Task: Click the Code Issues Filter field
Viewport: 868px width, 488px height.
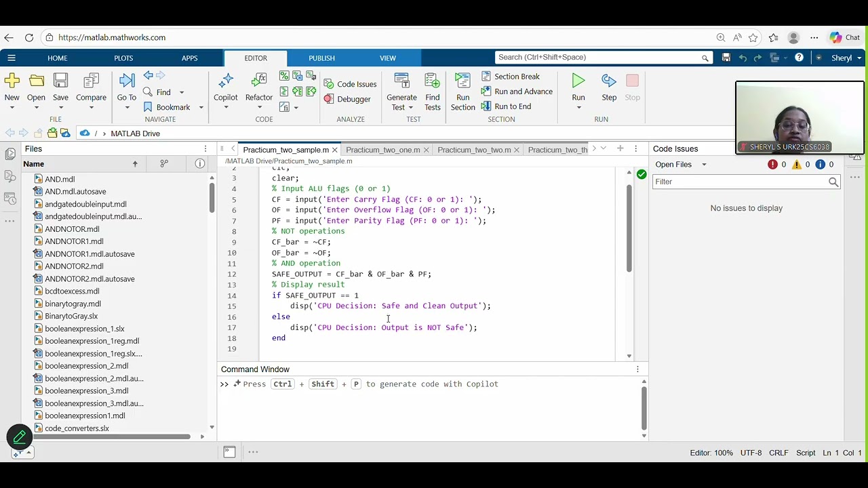Action: coord(746,182)
